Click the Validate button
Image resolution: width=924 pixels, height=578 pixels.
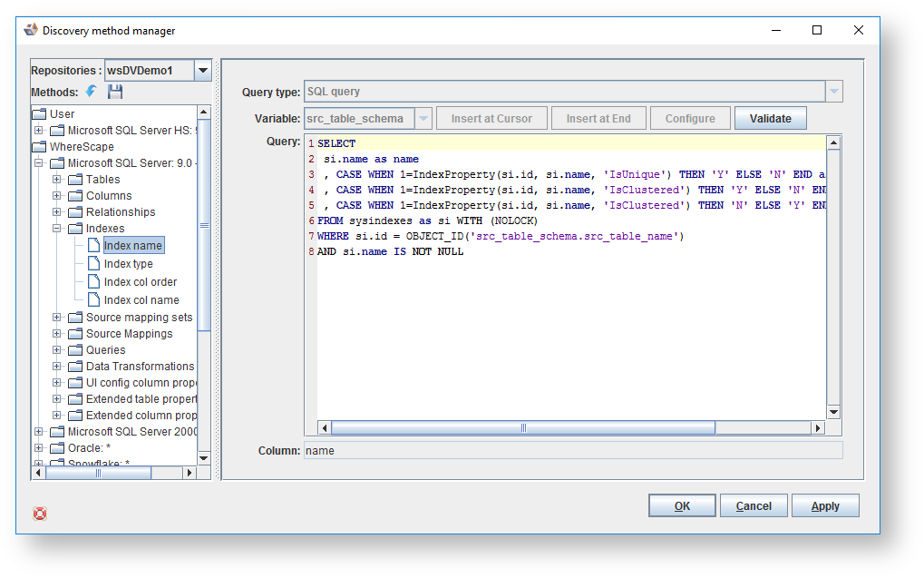point(770,119)
